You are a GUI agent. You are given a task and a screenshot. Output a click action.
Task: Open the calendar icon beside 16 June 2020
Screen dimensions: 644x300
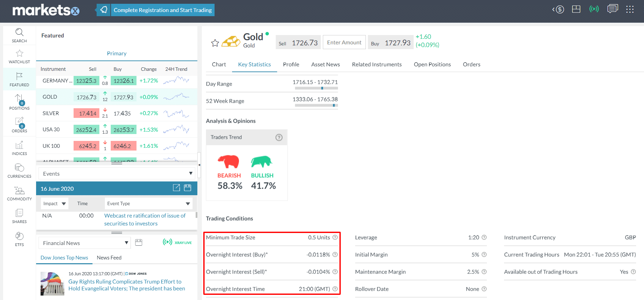tap(187, 188)
